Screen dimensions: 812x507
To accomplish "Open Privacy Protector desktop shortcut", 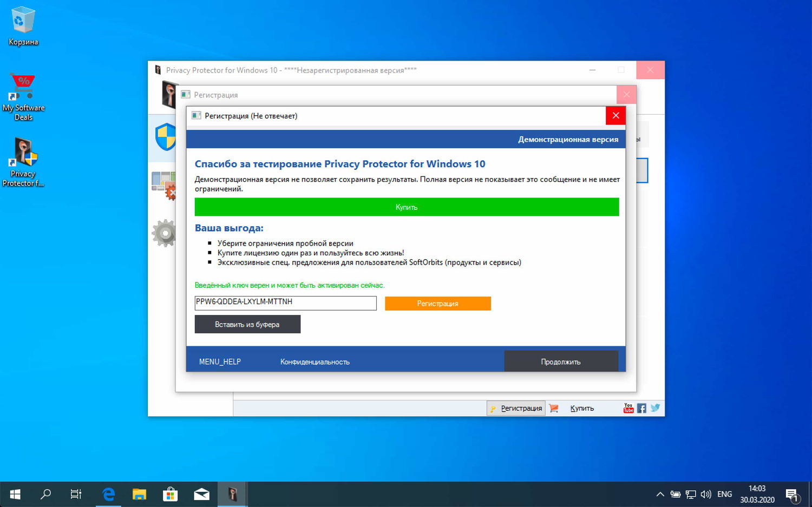I will coord(23,162).
